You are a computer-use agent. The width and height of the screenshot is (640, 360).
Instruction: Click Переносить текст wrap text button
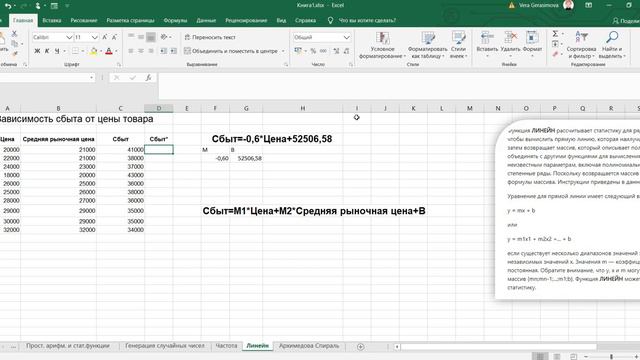point(210,37)
